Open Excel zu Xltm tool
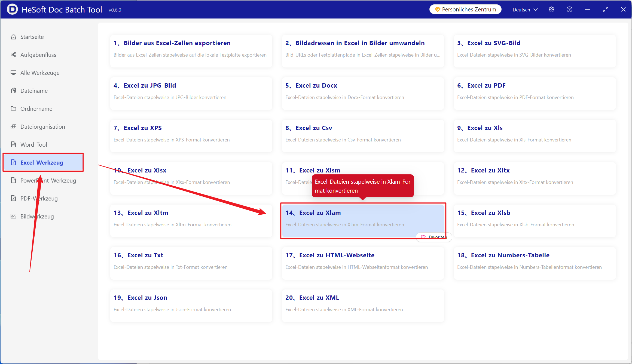This screenshot has width=632, height=364. coord(191,221)
